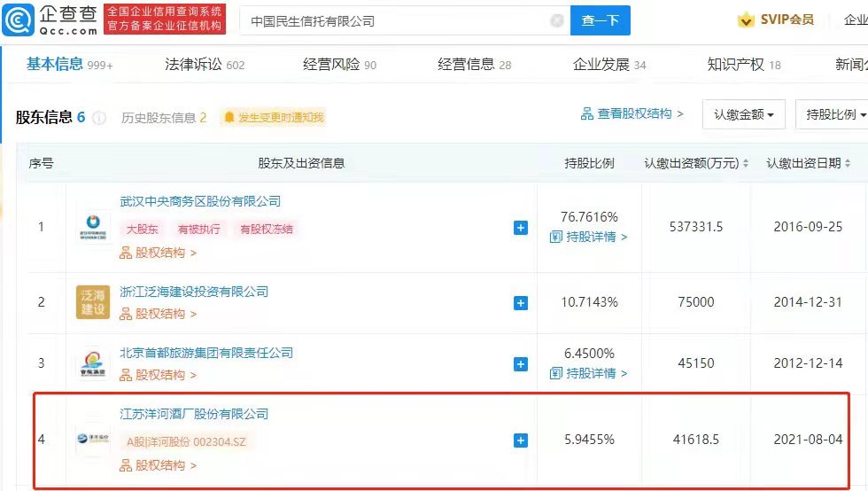Click the 大股东 tag

click(x=143, y=230)
